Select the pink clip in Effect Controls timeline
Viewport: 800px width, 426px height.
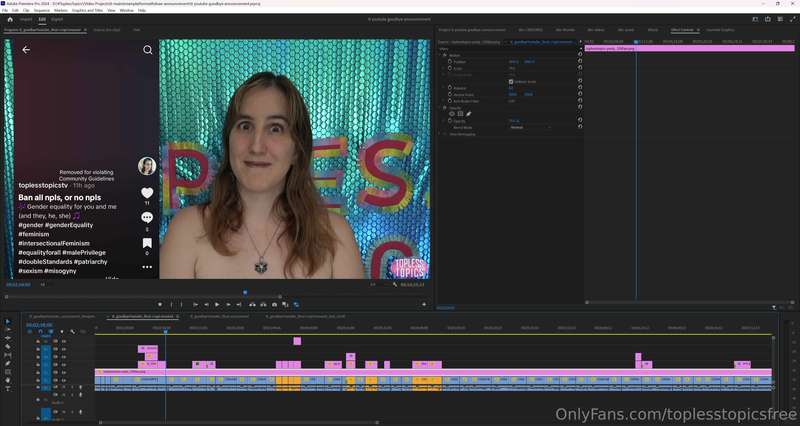[689, 48]
